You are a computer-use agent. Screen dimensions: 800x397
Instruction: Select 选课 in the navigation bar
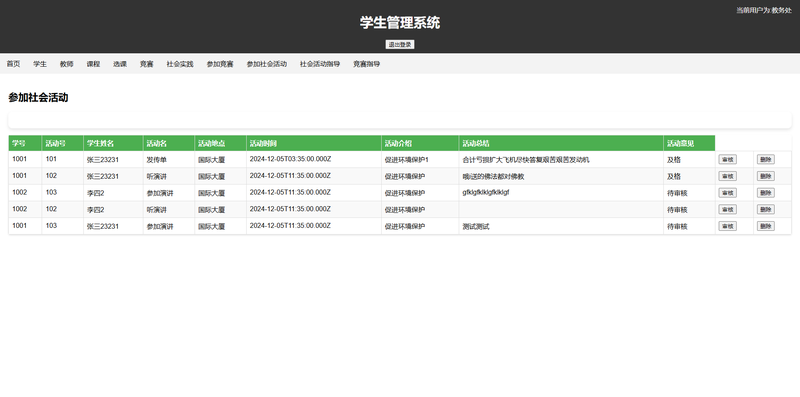coord(120,64)
